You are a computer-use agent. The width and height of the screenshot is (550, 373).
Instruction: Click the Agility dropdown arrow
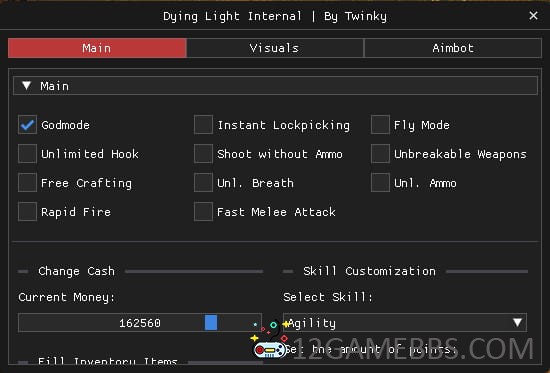coord(517,322)
